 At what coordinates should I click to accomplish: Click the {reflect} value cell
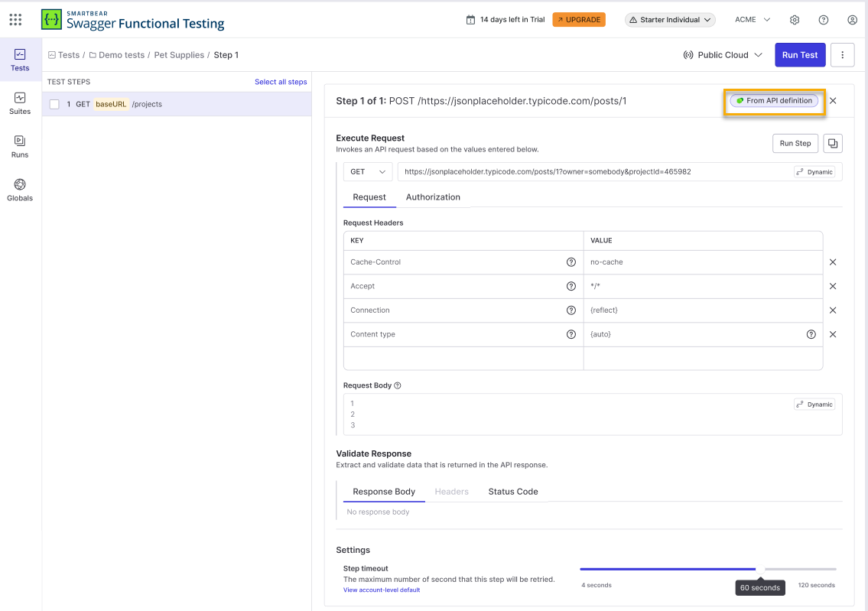[703, 310]
